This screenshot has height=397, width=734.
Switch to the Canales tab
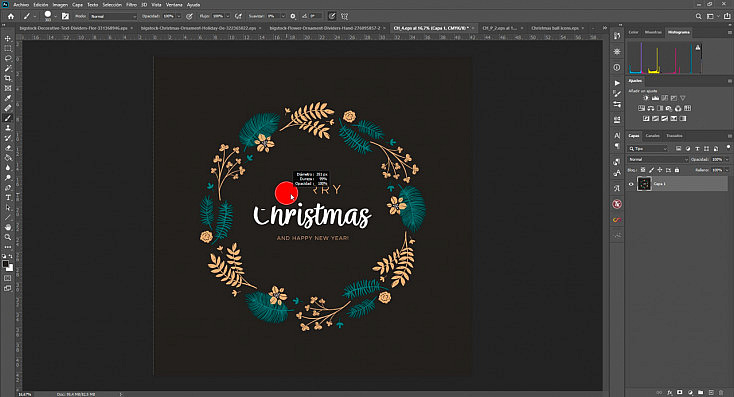[x=653, y=136]
